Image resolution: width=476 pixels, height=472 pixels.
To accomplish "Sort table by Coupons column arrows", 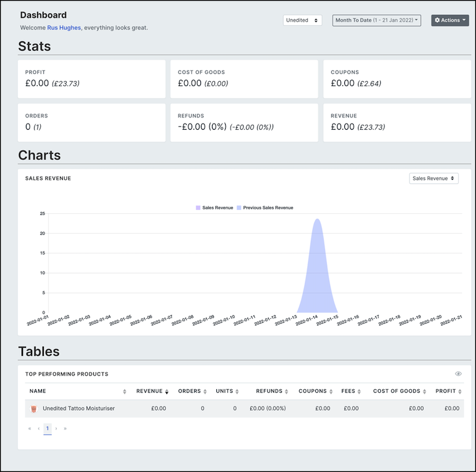I will click(x=331, y=392).
